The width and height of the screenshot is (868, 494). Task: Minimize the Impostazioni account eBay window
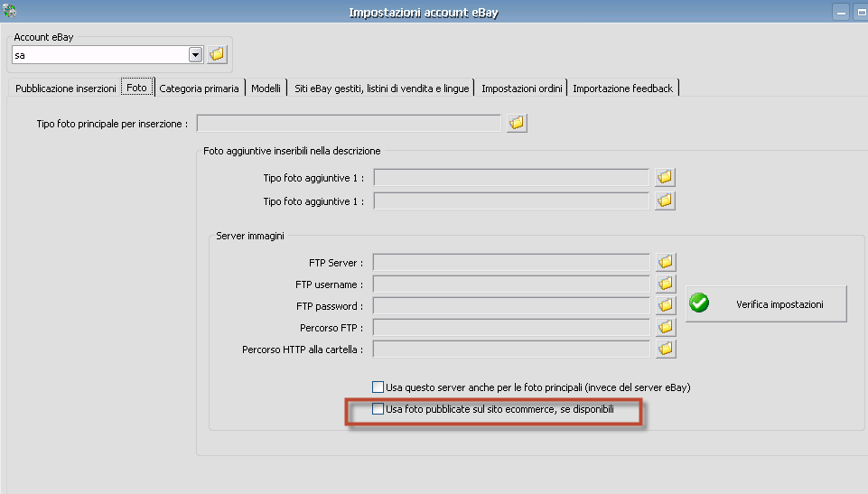(841, 12)
